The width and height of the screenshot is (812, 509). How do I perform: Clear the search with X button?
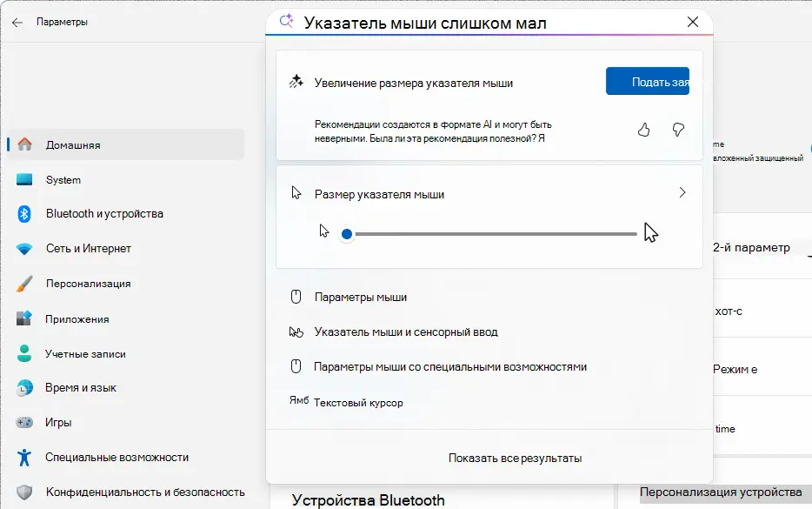[x=693, y=23]
